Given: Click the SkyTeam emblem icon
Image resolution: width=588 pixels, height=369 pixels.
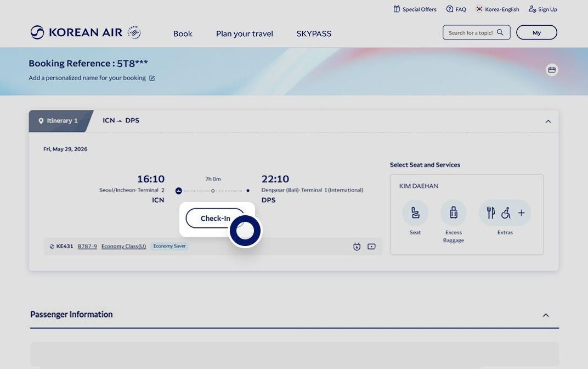Looking at the screenshot, I should coord(134,32).
